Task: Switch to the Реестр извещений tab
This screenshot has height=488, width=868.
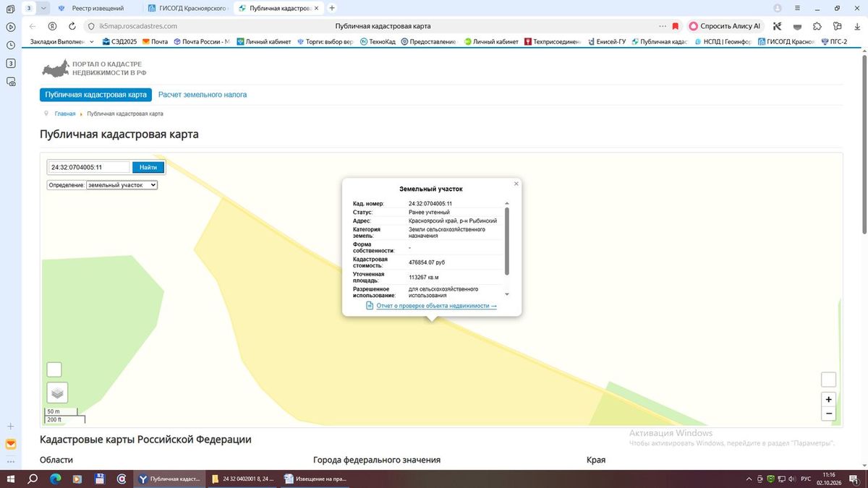Action: point(97,8)
